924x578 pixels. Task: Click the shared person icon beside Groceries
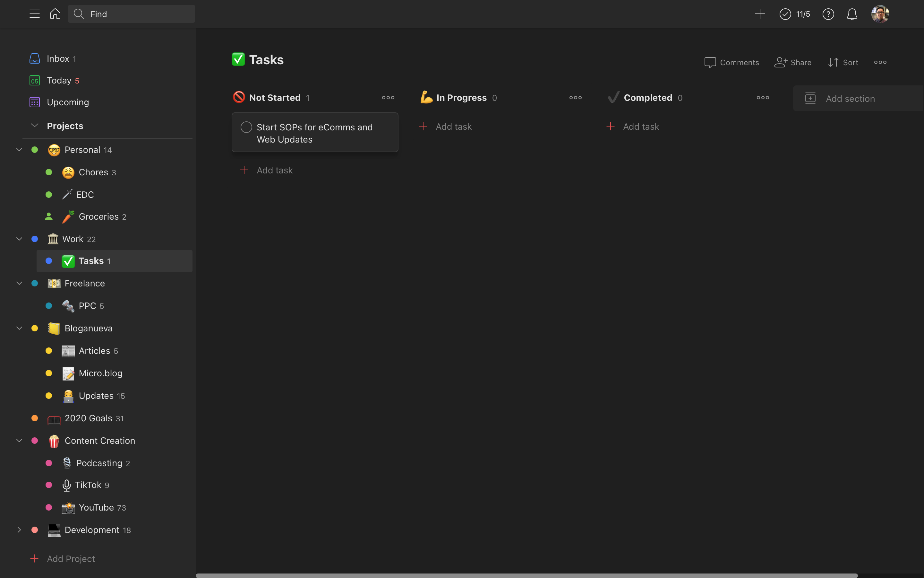click(x=49, y=216)
